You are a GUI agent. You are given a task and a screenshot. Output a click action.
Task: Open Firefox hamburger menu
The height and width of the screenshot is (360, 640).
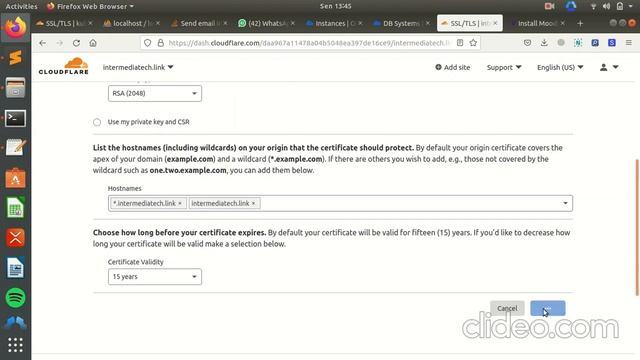(629, 43)
